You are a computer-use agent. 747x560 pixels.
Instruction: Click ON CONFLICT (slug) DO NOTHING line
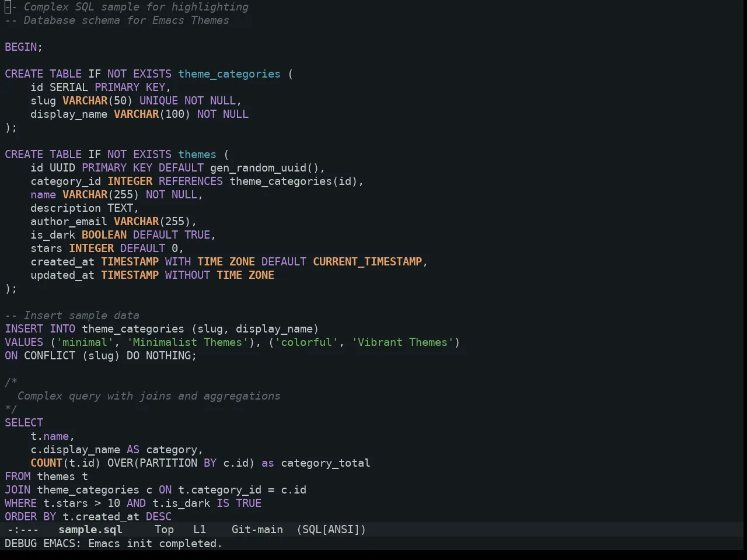101,356
